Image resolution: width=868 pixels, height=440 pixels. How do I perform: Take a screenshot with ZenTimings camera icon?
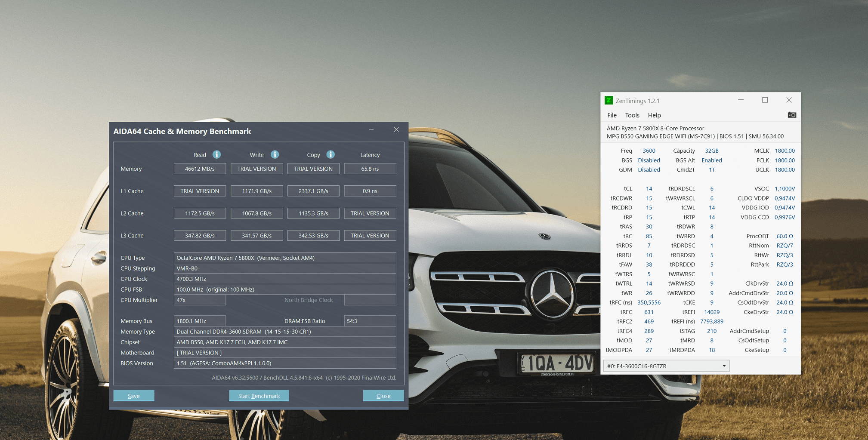click(792, 115)
